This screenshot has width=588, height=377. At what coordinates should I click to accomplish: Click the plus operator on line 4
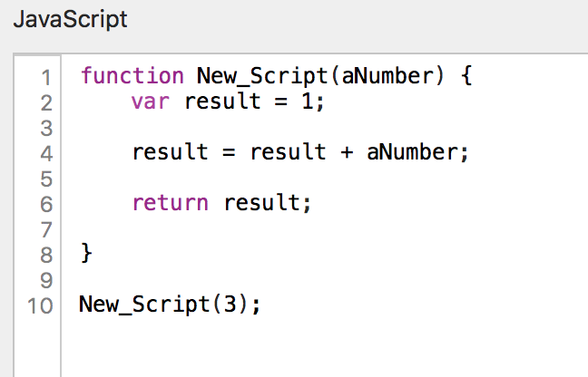pyautogui.click(x=347, y=152)
